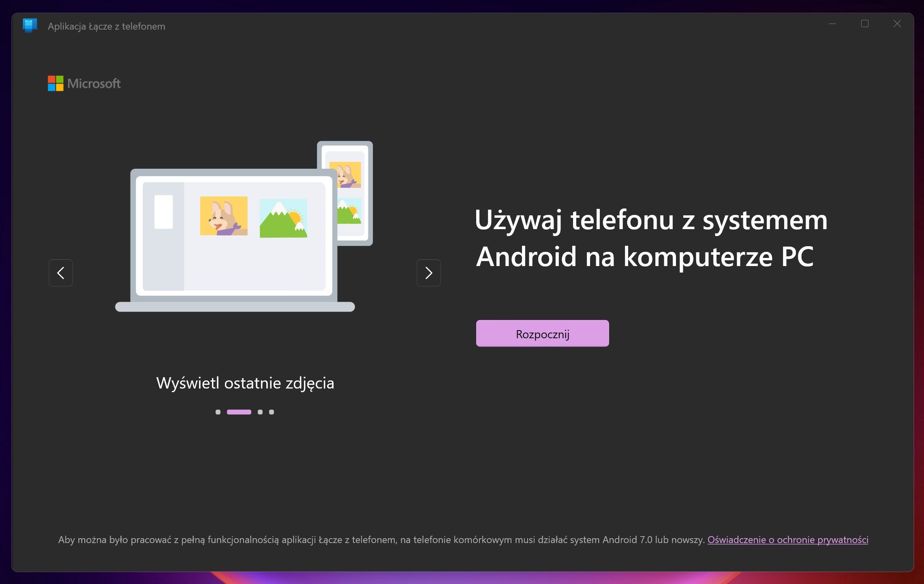The height and width of the screenshot is (584, 924).
Task: Select the third carousel page dot
Action: coord(260,412)
